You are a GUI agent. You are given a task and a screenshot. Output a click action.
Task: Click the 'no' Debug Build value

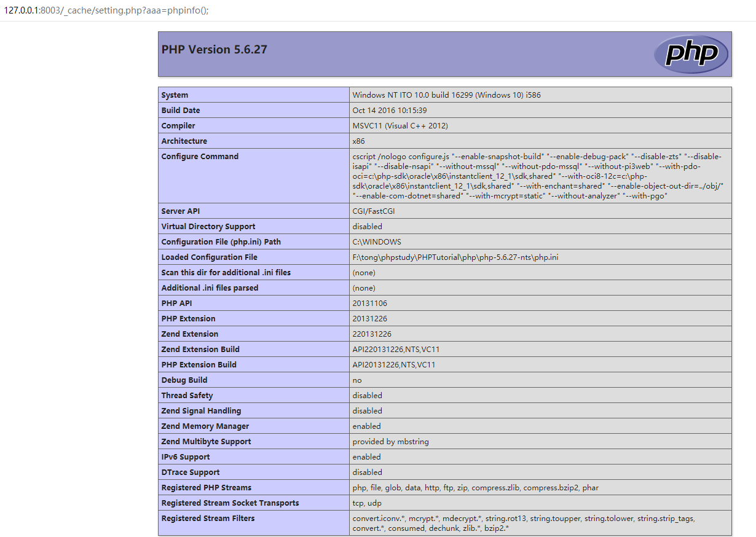[x=357, y=380]
